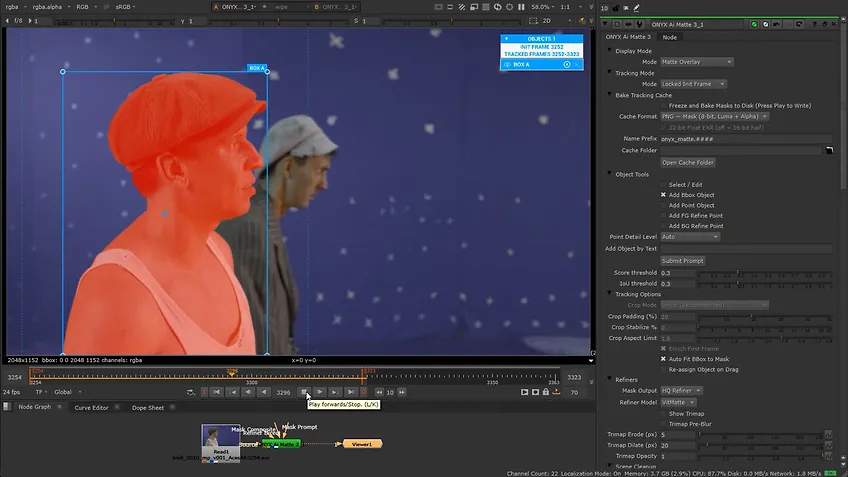Switch to the Dope Sheet tab

[x=148, y=408]
